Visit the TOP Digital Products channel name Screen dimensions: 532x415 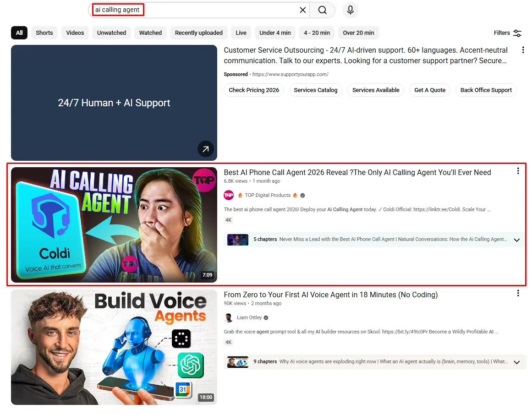[x=268, y=195]
